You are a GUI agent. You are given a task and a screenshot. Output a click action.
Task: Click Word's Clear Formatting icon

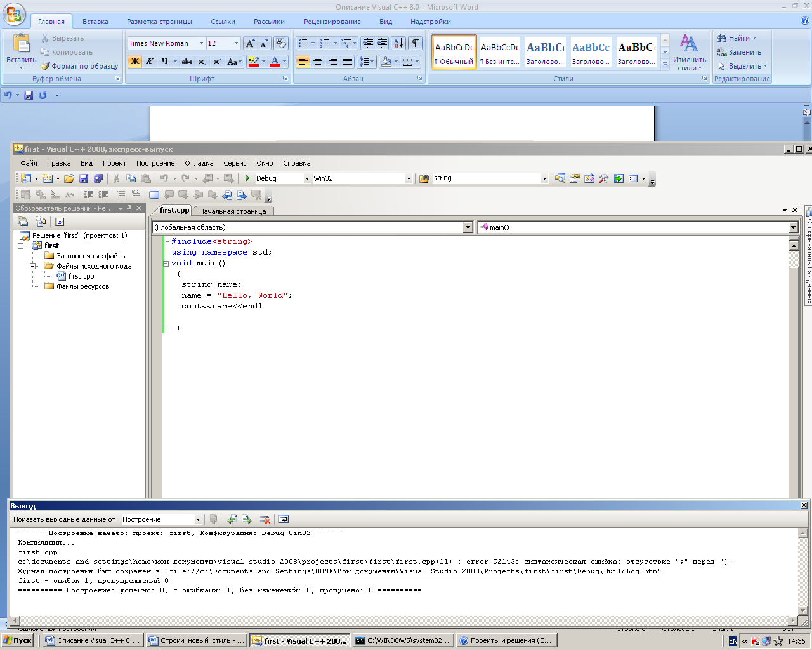click(x=281, y=43)
